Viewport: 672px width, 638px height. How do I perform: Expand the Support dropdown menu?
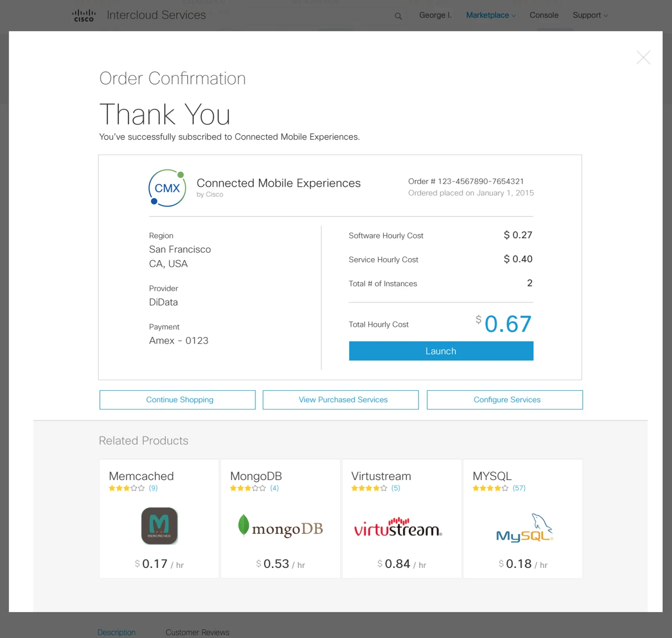590,15
